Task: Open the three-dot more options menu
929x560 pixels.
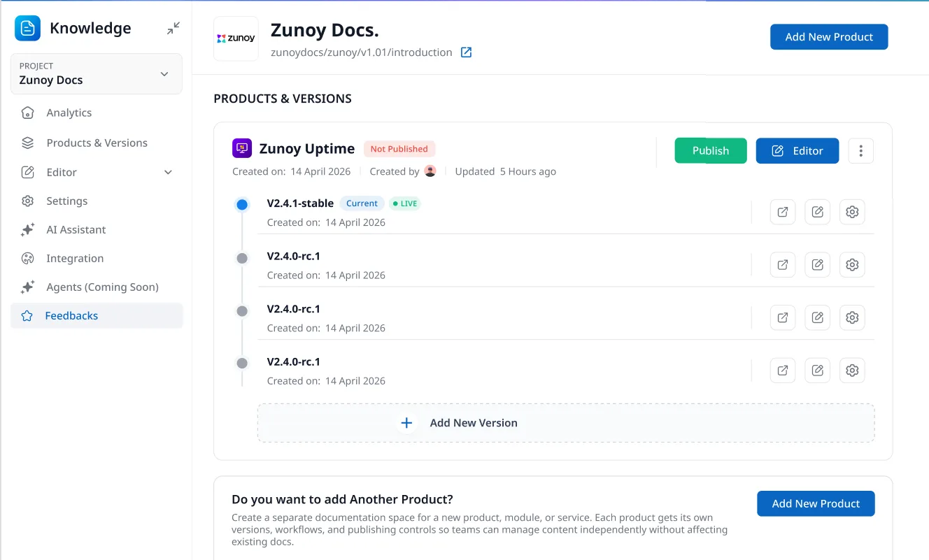Action: pos(860,150)
